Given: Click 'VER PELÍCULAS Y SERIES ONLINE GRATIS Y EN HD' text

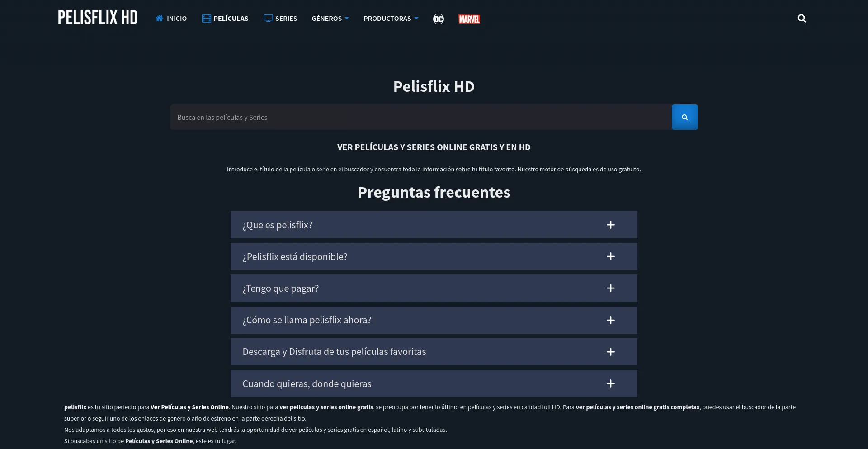Looking at the screenshot, I should (434, 147).
